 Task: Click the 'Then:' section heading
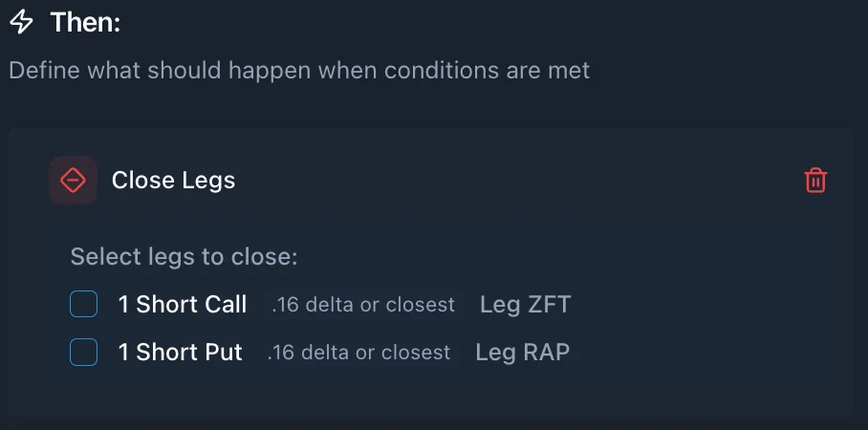(85, 22)
